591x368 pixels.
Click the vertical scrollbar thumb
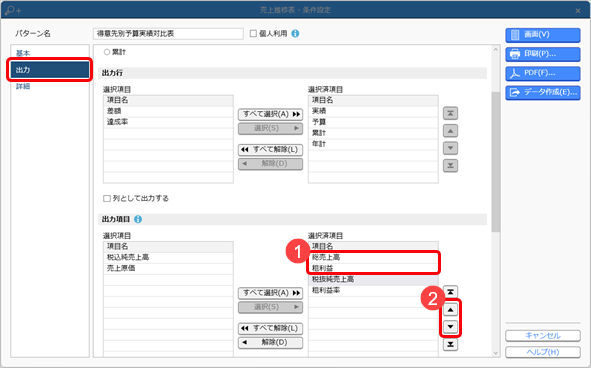point(496,161)
